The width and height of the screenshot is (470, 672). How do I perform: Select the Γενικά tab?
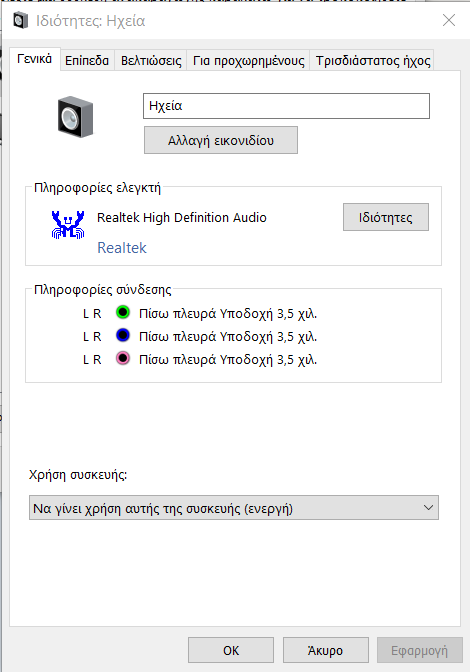point(34,59)
